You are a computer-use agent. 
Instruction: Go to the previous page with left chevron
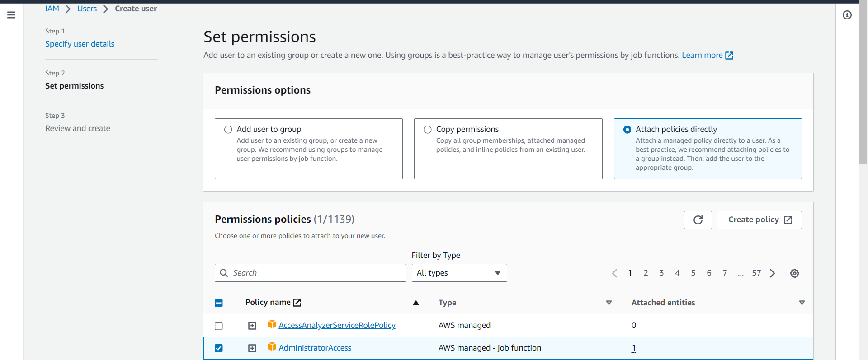click(614, 273)
